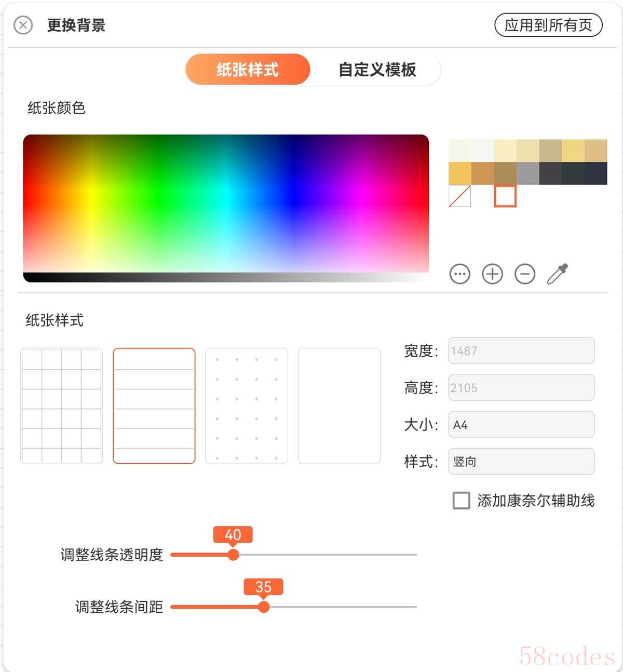
Task: Switch to the 自定义模板 tab
Action: [377, 70]
